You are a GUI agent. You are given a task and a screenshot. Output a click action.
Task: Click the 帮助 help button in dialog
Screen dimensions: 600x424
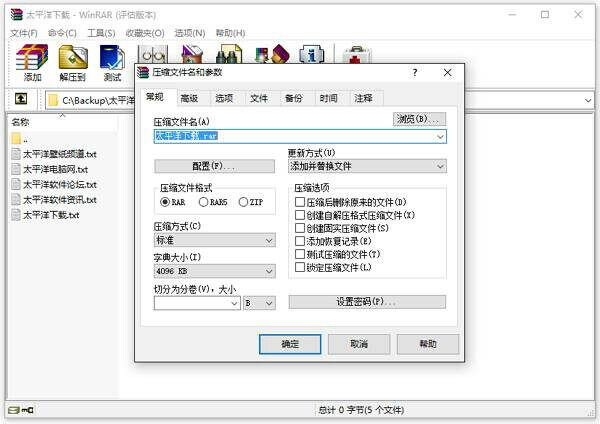[x=428, y=344]
